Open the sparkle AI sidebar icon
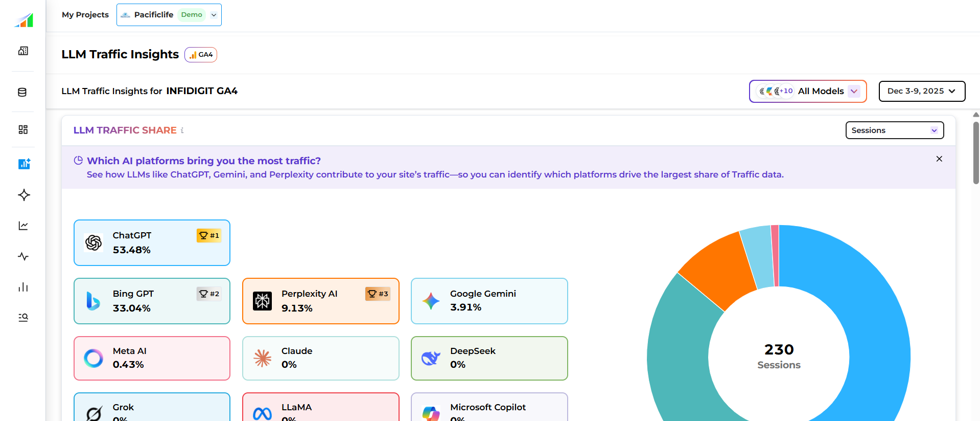 24,195
